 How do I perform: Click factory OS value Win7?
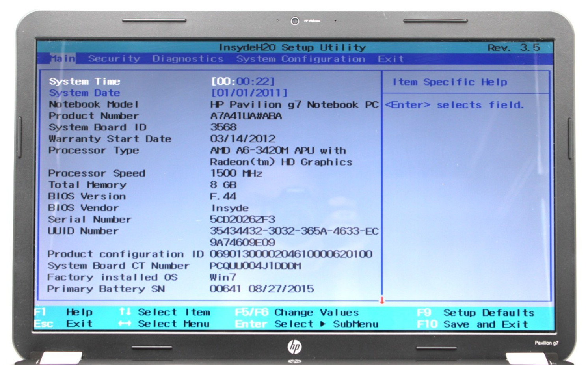(x=223, y=277)
